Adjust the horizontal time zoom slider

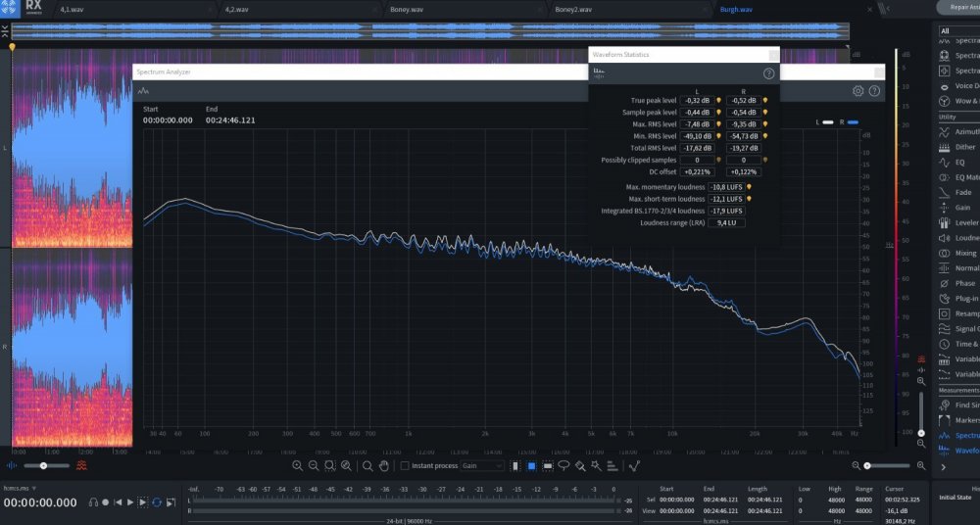tap(888, 465)
